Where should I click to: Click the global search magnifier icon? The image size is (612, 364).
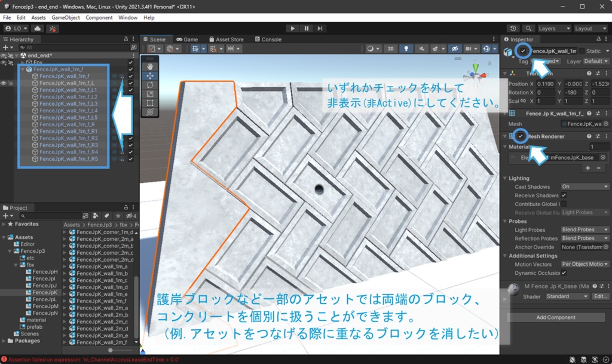tap(528, 29)
